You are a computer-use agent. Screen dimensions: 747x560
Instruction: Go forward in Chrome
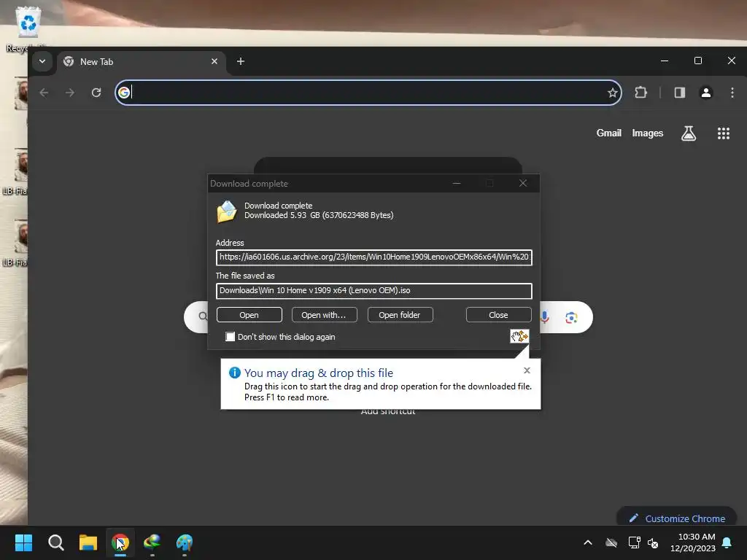[x=70, y=93]
